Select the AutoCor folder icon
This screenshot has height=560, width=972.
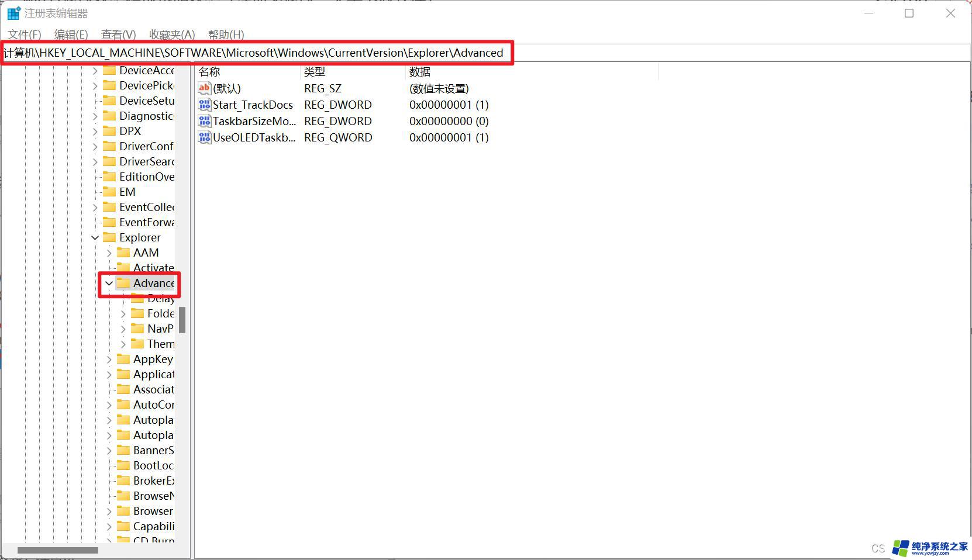click(x=123, y=405)
